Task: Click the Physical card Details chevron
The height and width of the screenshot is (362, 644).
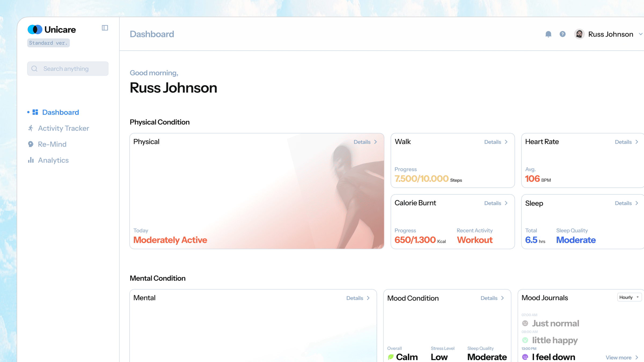Action: point(376,142)
